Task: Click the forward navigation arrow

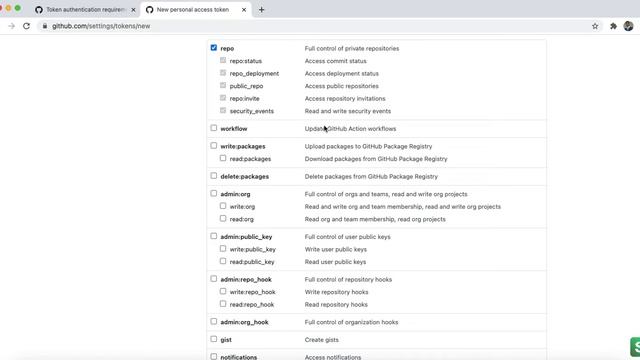Action: pos(11,26)
